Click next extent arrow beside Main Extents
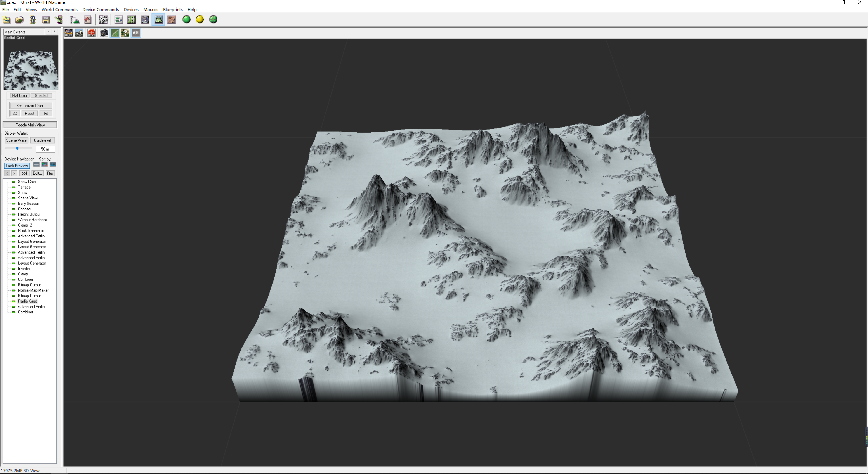Image resolution: width=868 pixels, height=474 pixels. [x=54, y=32]
